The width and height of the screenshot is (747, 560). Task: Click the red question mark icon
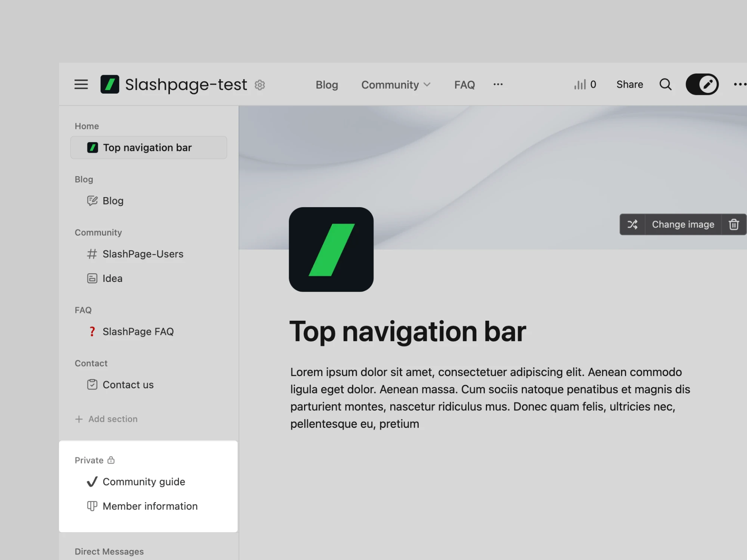[x=92, y=332]
